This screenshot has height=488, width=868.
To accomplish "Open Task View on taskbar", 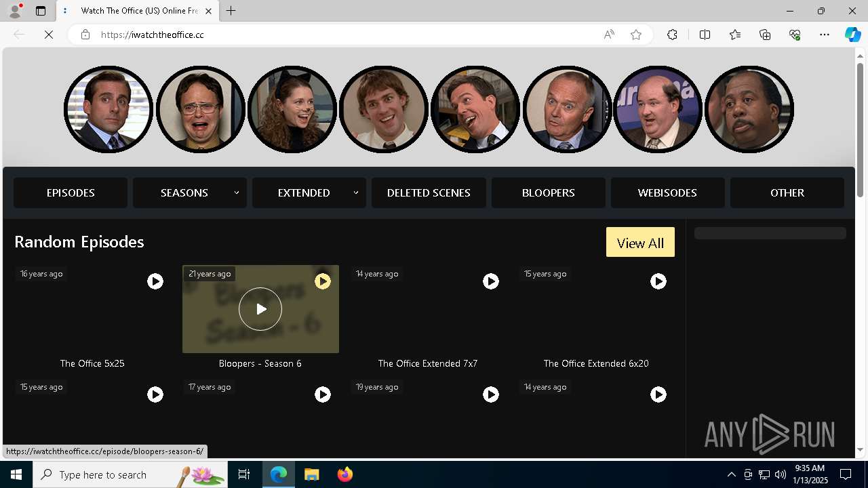I will pyautogui.click(x=244, y=474).
